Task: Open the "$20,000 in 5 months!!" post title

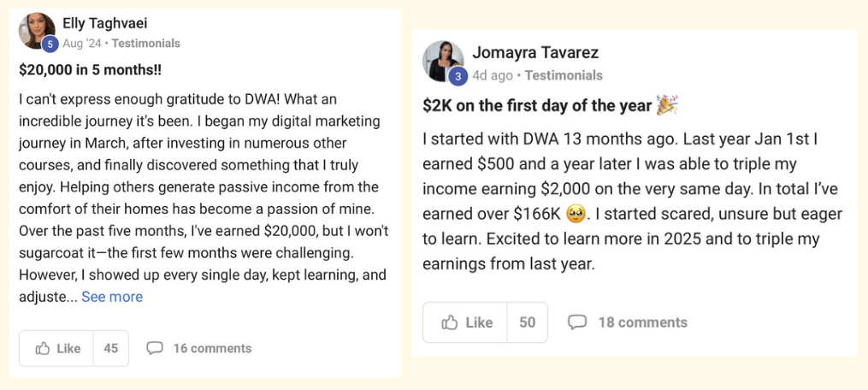Action: pyautogui.click(x=90, y=70)
